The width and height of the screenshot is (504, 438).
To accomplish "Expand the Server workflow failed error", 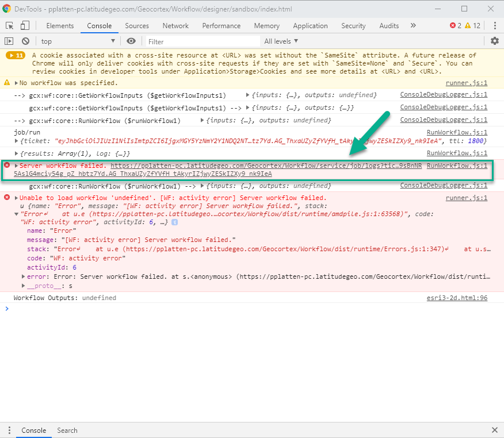I will click(16, 166).
